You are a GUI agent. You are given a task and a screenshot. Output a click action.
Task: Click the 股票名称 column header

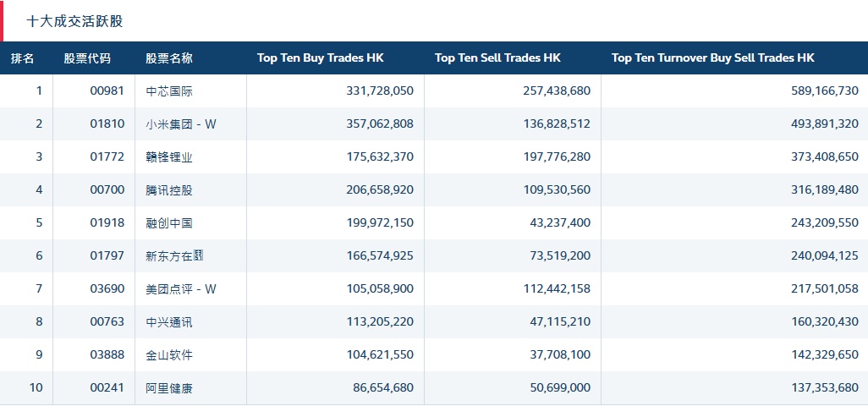pyautogui.click(x=169, y=58)
